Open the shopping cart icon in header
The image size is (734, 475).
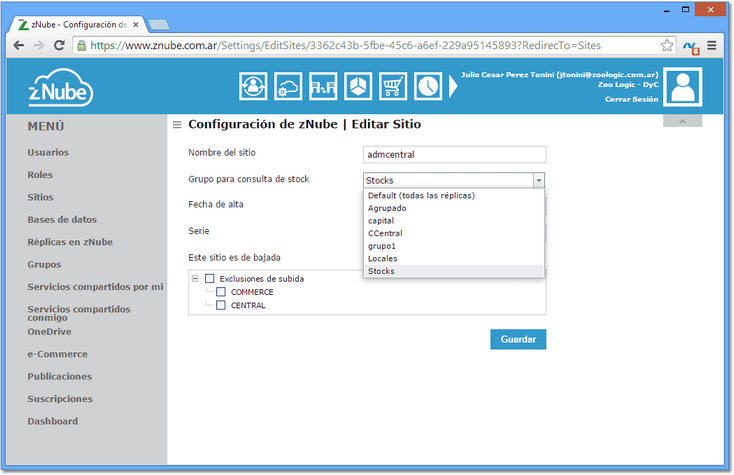[393, 86]
